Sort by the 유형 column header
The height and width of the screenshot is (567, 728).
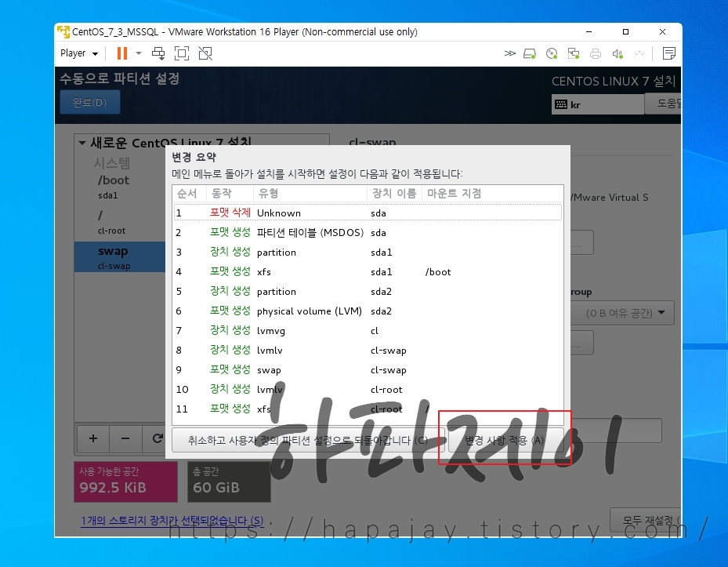click(x=310, y=194)
